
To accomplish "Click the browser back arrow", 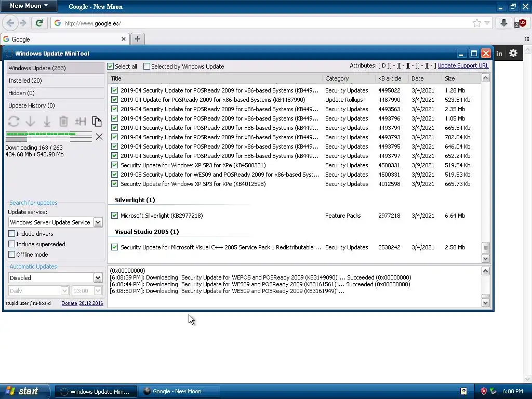I will pyautogui.click(x=10, y=23).
